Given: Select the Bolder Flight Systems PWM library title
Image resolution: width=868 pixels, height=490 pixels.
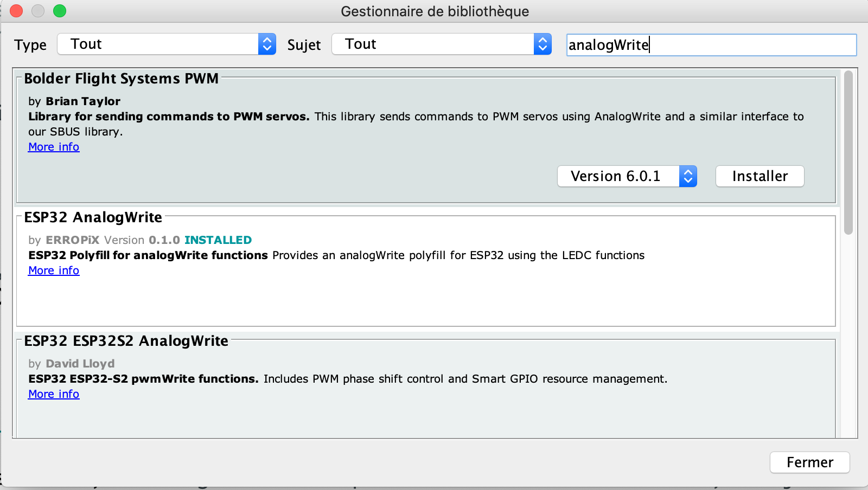Looking at the screenshot, I should pyautogui.click(x=121, y=79).
